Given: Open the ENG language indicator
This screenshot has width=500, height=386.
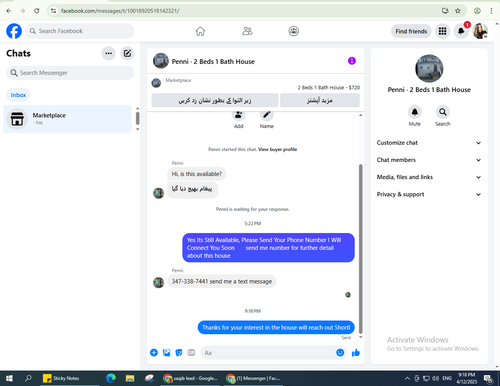Looking at the screenshot, I should [x=447, y=378].
